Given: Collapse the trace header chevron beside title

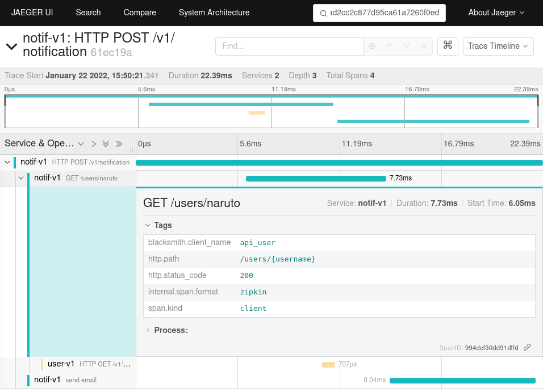Looking at the screenshot, I should [12, 46].
